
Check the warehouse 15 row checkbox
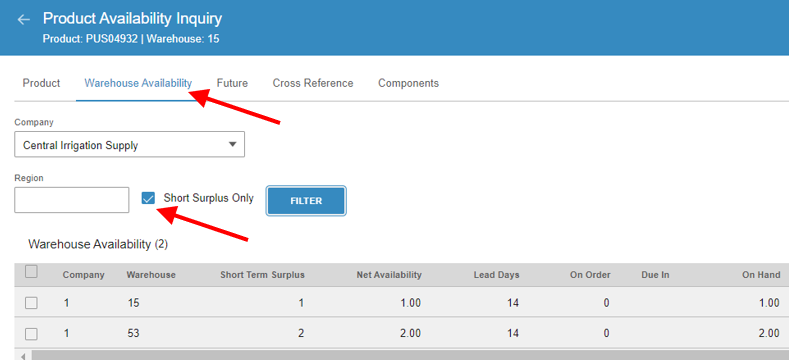point(31,303)
